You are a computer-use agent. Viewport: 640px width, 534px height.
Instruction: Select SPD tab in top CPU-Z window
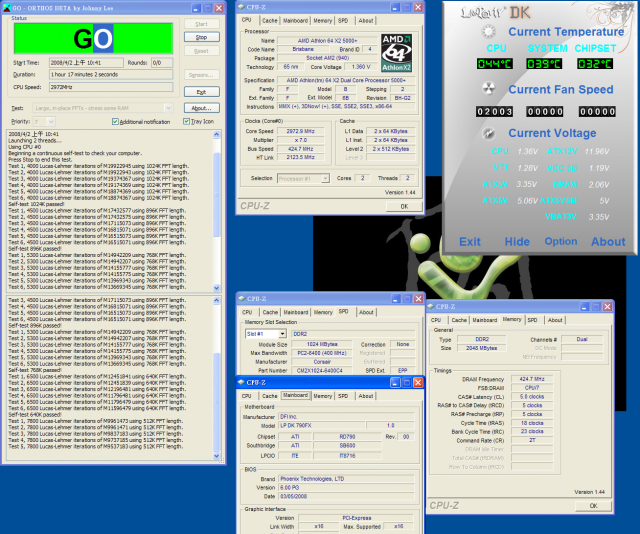343,20
